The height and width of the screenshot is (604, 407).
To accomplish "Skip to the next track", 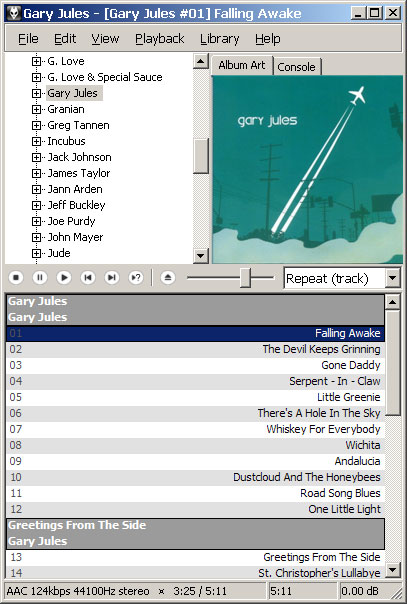I will [112, 277].
